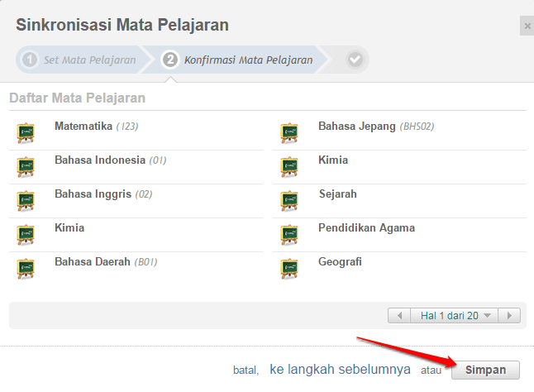The width and height of the screenshot is (534, 392).
Task: Go to the next page arrow
Action: (x=509, y=316)
